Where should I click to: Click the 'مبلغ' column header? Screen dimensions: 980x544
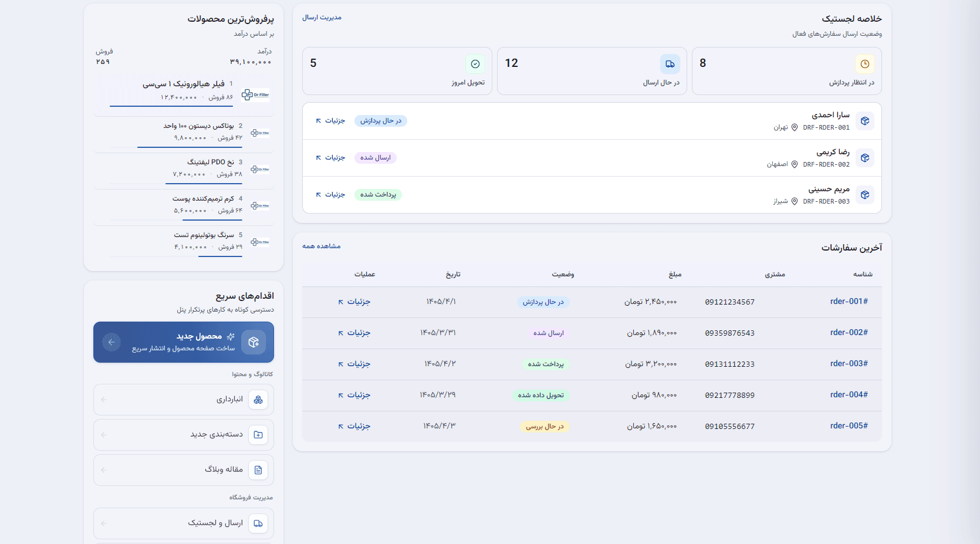coord(675,275)
